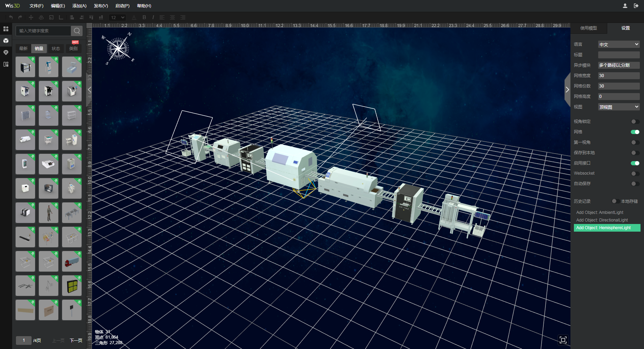Enable the Websocket switch
This screenshot has height=349, width=644.
click(635, 173)
